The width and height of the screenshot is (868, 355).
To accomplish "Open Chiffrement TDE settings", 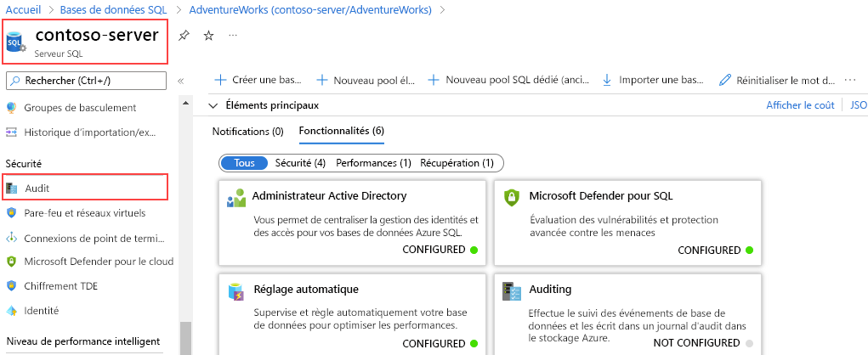I will click(x=61, y=286).
